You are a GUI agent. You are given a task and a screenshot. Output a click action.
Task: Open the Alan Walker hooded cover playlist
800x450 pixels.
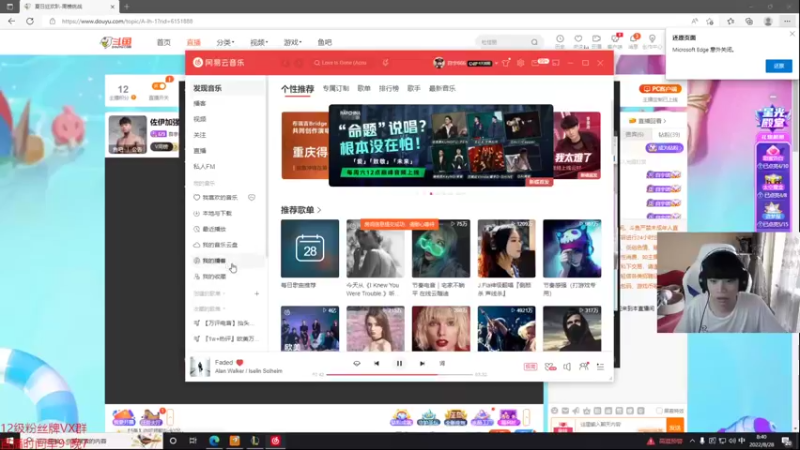572,329
